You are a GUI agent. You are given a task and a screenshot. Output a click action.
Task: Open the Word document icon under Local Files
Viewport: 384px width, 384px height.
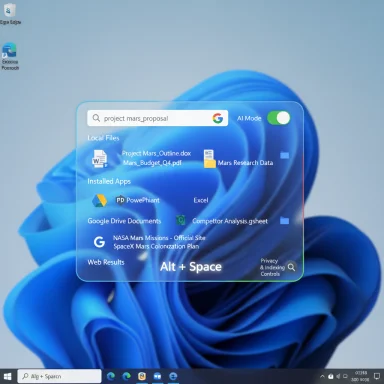click(x=100, y=158)
